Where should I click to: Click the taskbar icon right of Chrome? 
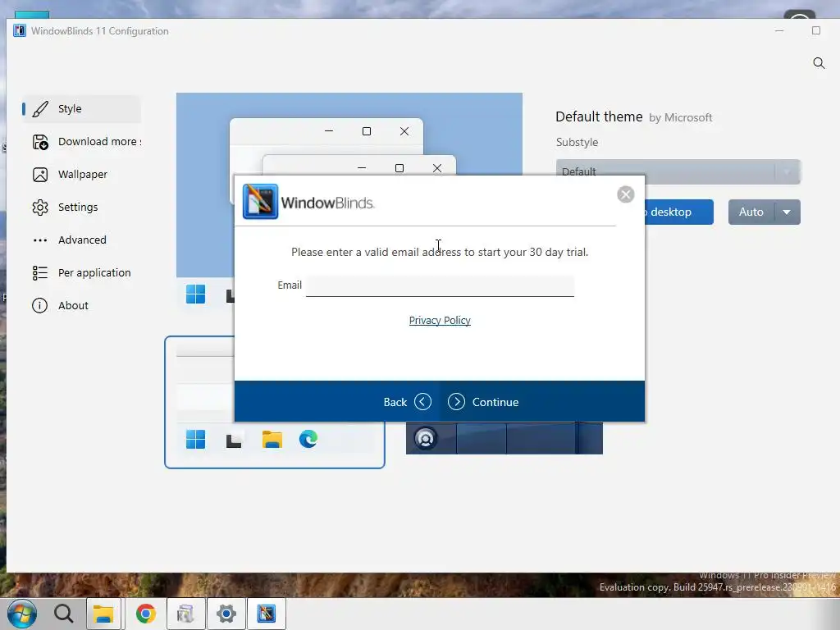point(185,614)
